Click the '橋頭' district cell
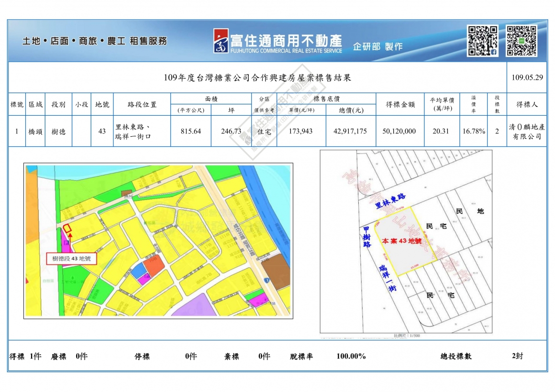The width and height of the screenshot is (555, 392). (35, 131)
